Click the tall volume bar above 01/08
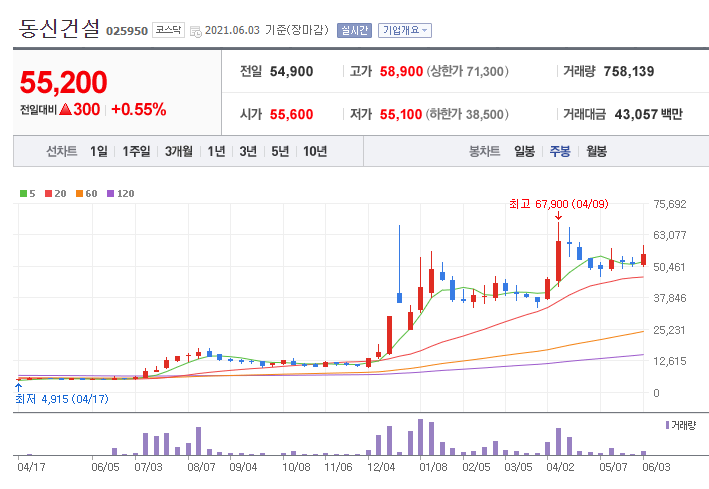The image size is (709, 489). click(x=421, y=437)
